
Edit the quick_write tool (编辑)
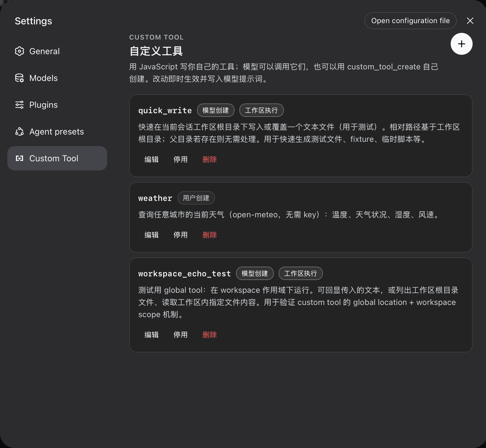click(152, 159)
